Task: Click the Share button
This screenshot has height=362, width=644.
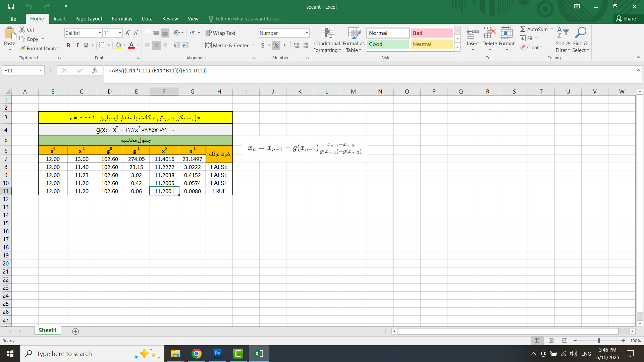Action: click(626, 19)
